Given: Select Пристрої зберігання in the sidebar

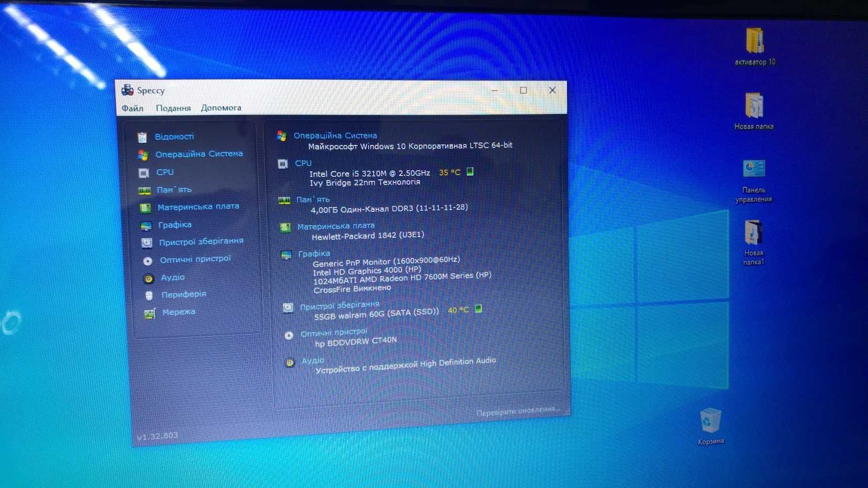Looking at the screenshot, I should tap(201, 242).
